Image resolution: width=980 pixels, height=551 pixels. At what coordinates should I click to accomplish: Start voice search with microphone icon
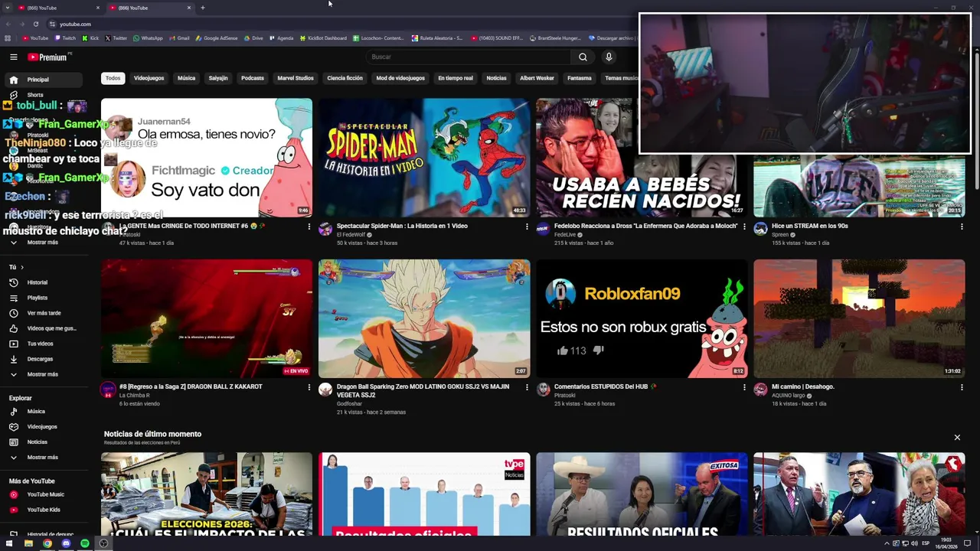(x=609, y=57)
